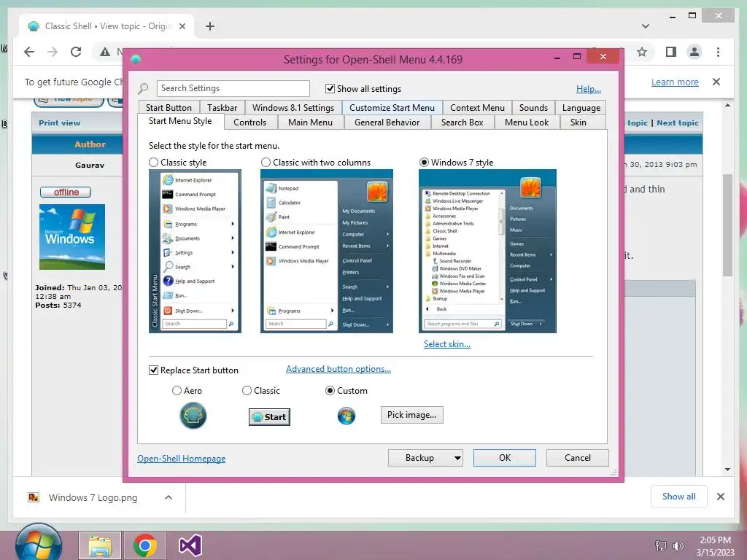
Task: Open the Sounds tab
Action: pyautogui.click(x=533, y=108)
